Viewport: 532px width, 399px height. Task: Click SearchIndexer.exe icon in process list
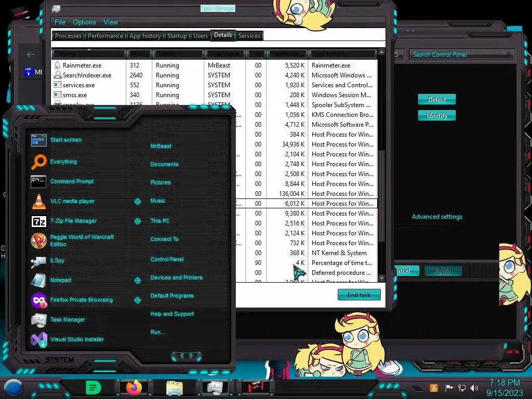(58, 75)
